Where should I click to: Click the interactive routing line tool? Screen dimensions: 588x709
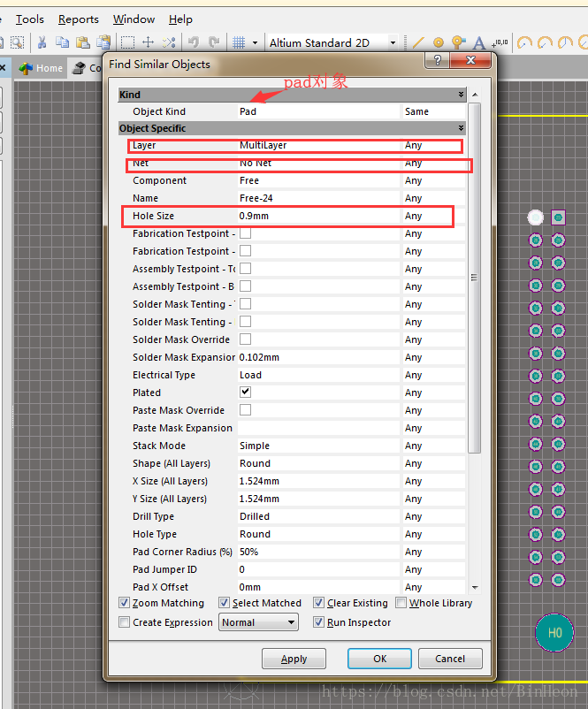pyautogui.click(x=417, y=42)
